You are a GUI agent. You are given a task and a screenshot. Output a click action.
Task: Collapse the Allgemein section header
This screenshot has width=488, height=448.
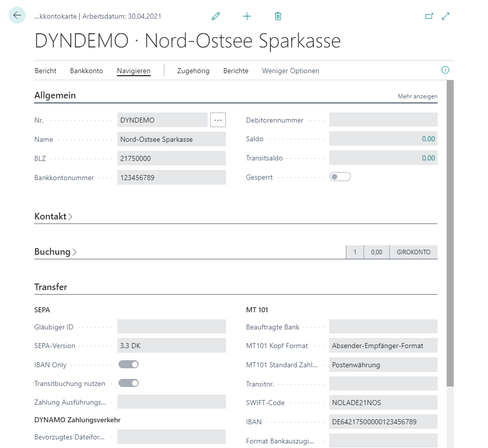pyautogui.click(x=55, y=95)
